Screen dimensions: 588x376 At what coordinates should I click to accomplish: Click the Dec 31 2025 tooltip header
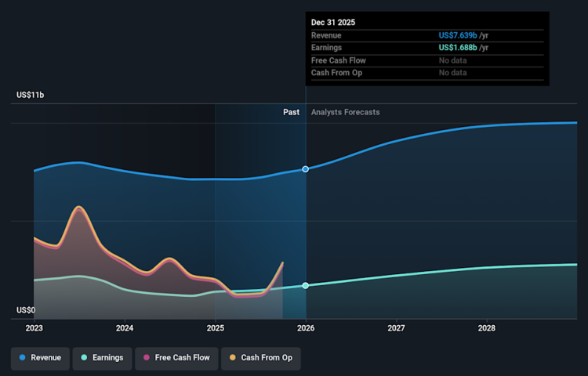pyautogui.click(x=333, y=23)
